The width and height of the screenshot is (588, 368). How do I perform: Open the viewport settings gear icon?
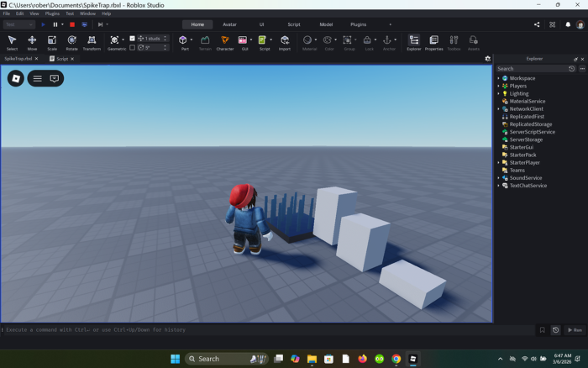487,59
